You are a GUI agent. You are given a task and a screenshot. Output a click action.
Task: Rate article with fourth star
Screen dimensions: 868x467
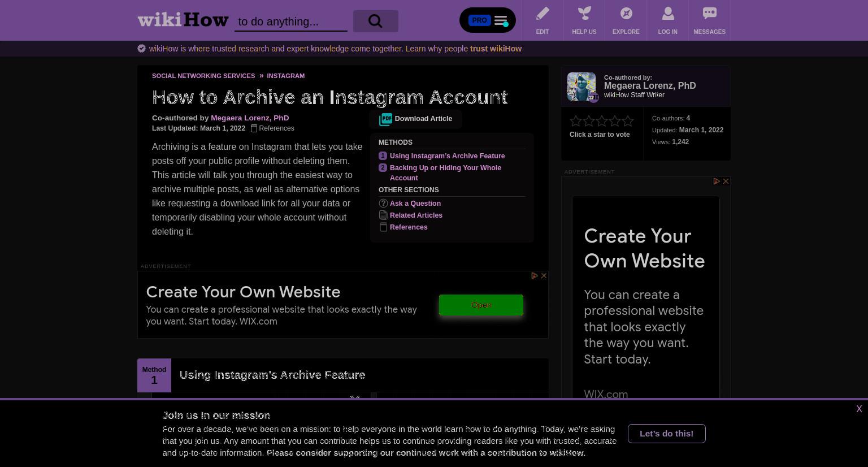coord(615,121)
